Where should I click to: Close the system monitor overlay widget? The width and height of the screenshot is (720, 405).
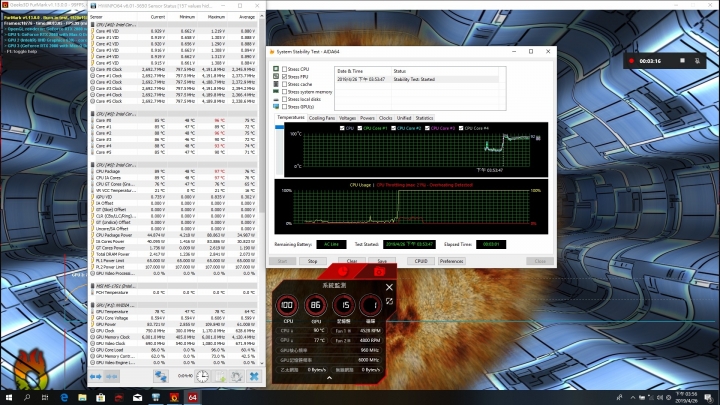[x=389, y=287]
